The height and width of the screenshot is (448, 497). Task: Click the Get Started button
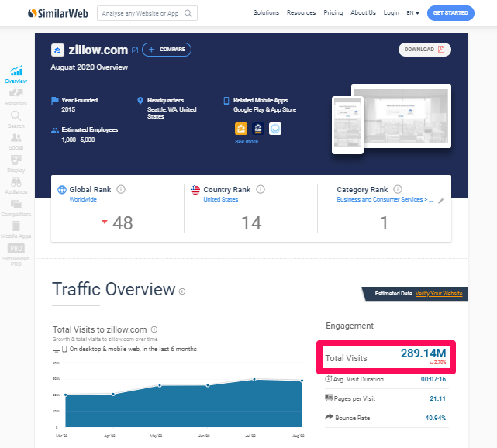[x=450, y=13]
